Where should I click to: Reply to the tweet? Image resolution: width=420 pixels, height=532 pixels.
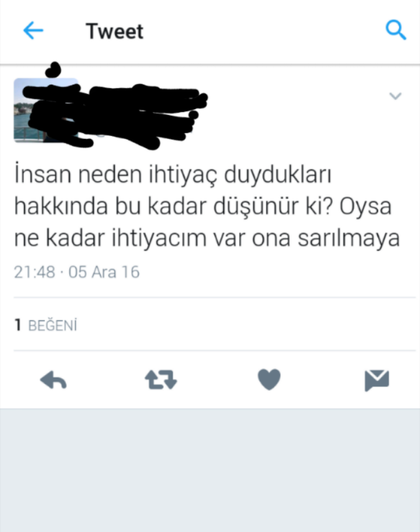coord(53,380)
